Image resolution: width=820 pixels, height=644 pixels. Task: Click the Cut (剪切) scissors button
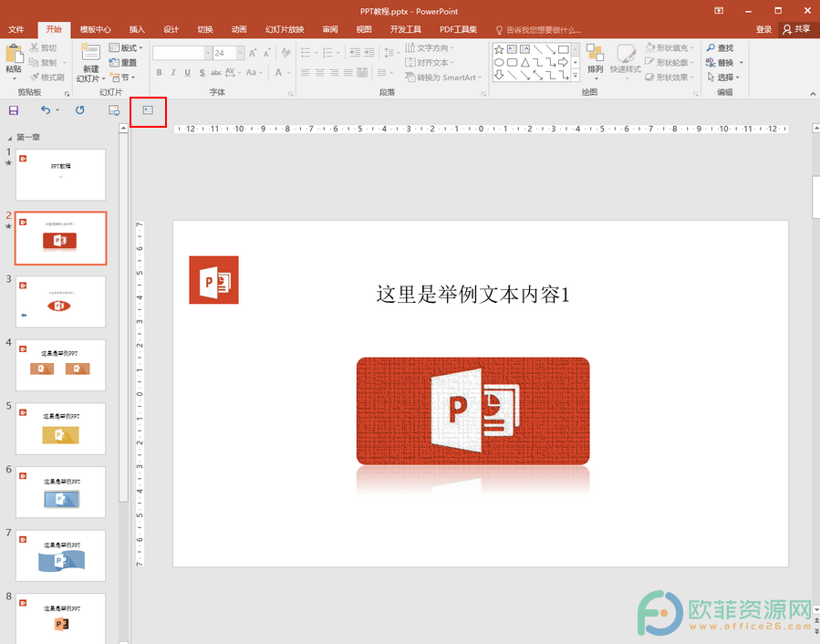click(43, 48)
